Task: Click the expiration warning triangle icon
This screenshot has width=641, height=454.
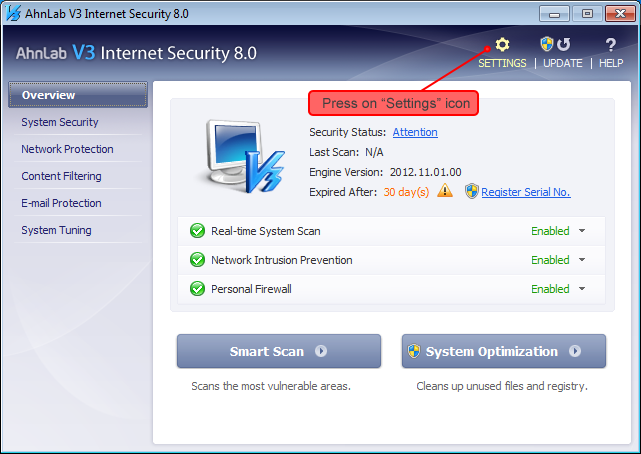Action: 445,191
